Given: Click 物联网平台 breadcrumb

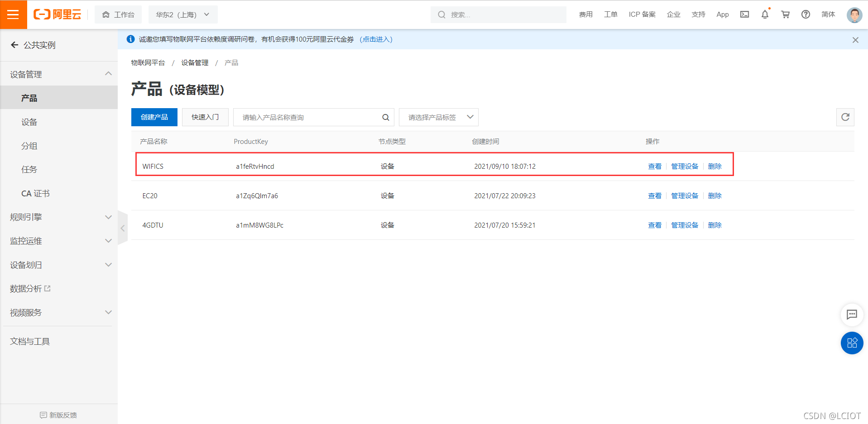Looking at the screenshot, I should tap(148, 62).
